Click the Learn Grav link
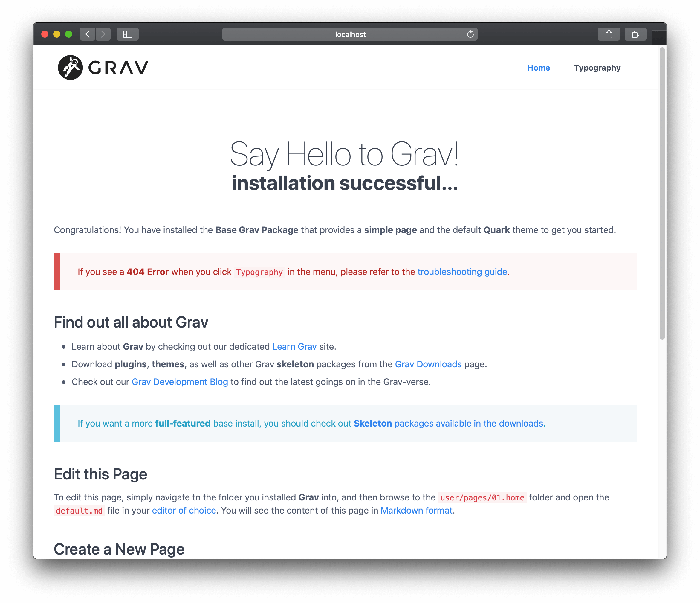Viewport: 700px width, 603px height. 294,346
